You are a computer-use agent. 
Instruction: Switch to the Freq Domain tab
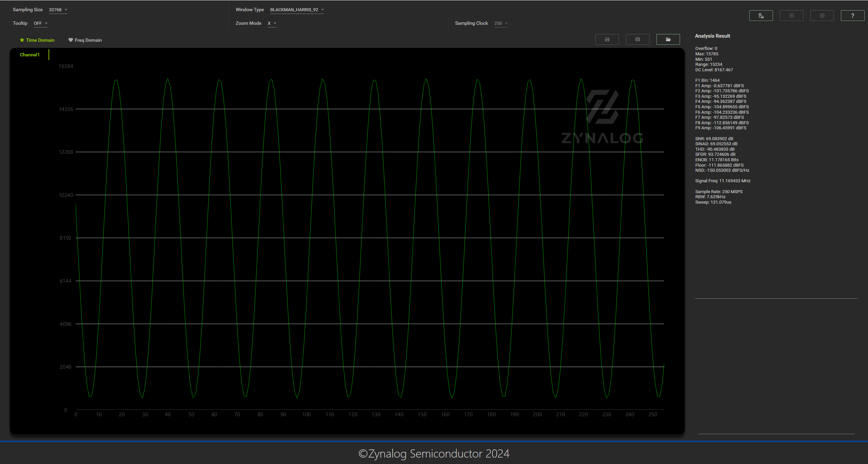(88, 40)
